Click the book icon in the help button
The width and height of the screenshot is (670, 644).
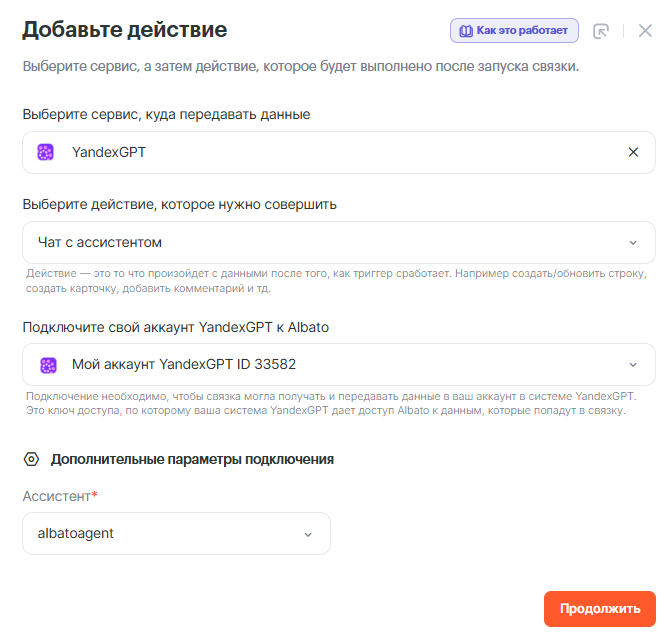tap(465, 31)
